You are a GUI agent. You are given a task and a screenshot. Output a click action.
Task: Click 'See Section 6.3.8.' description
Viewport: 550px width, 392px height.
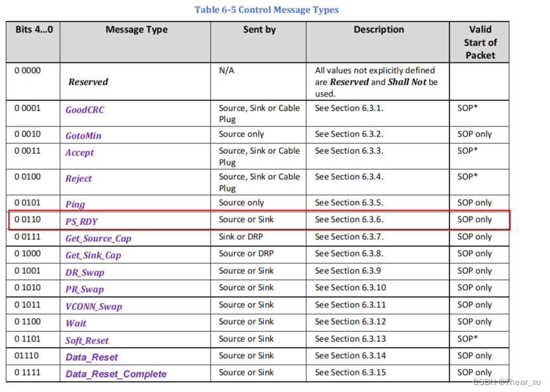point(349,253)
